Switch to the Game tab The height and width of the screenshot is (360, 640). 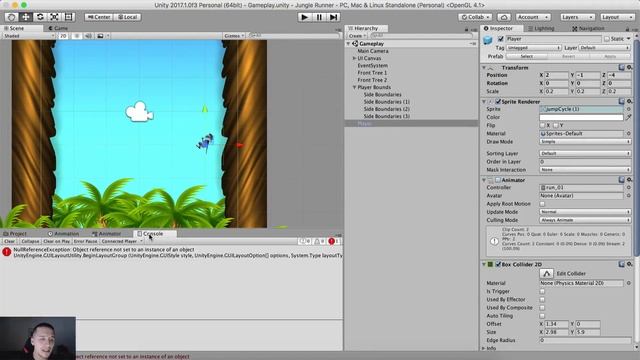(x=58, y=28)
